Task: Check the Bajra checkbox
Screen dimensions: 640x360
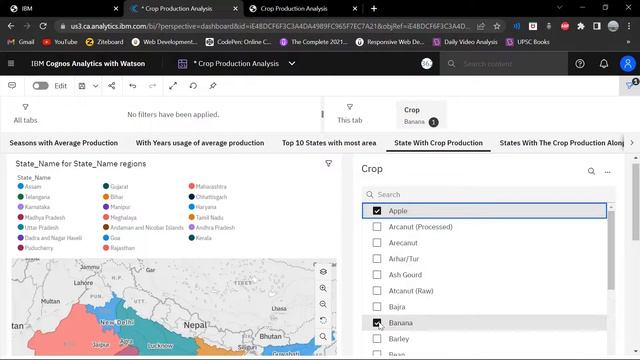Action: click(377, 307)
